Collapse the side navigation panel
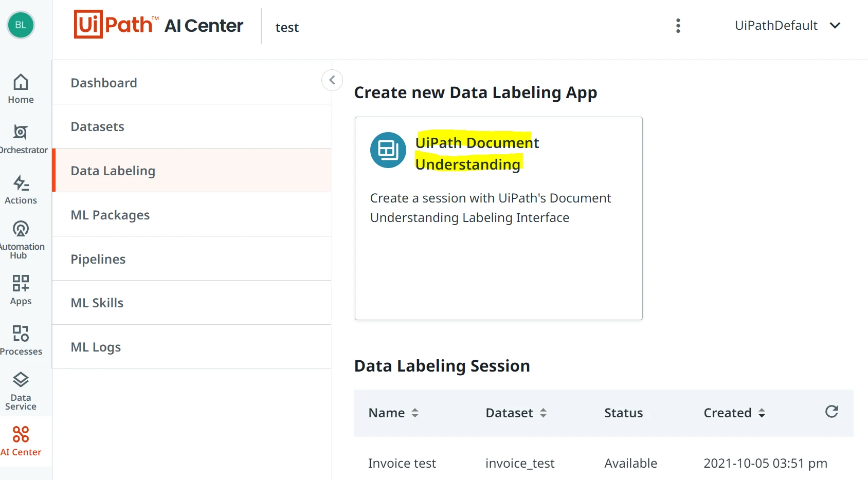The height and width of the screenshot is (480, 868). point(332,80)
